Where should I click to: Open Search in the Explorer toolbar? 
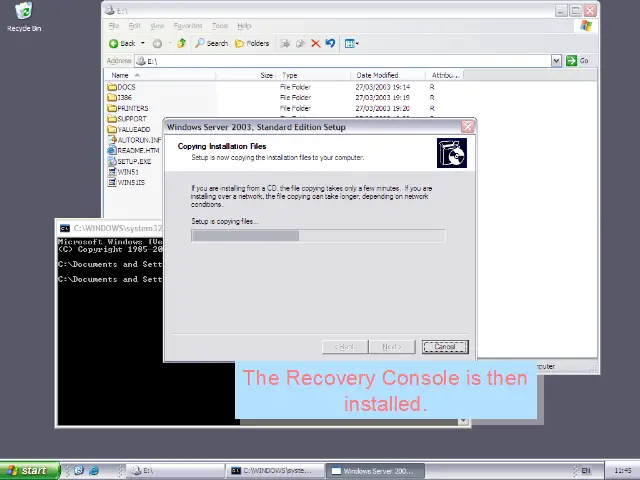point(211,43)
